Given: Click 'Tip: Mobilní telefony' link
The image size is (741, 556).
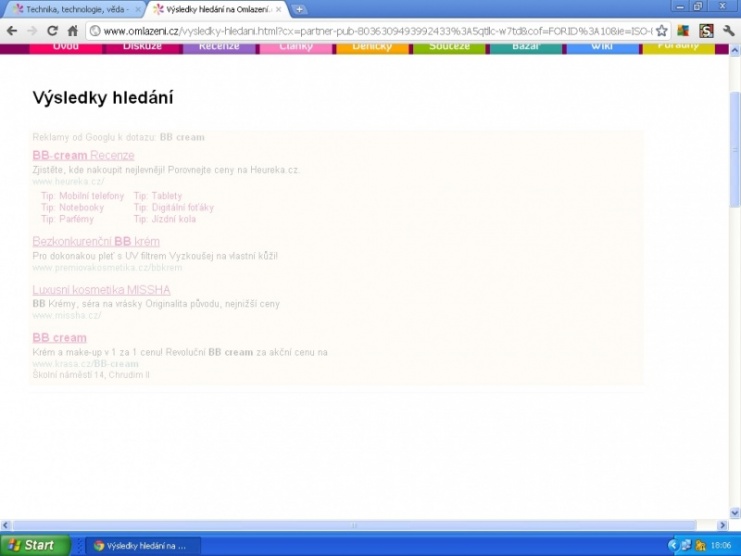Looking at the screenshot, I should [82, 196].
